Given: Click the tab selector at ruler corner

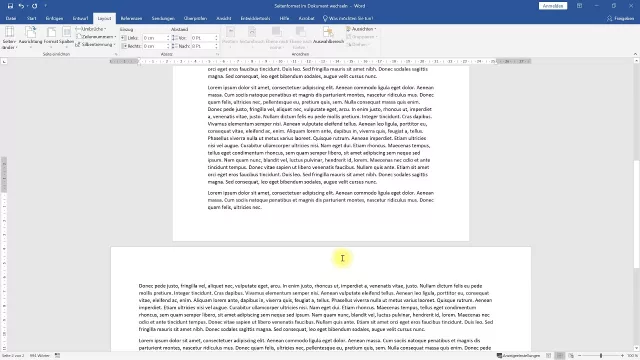Looking at the screenshot, I should coord(4,61).
